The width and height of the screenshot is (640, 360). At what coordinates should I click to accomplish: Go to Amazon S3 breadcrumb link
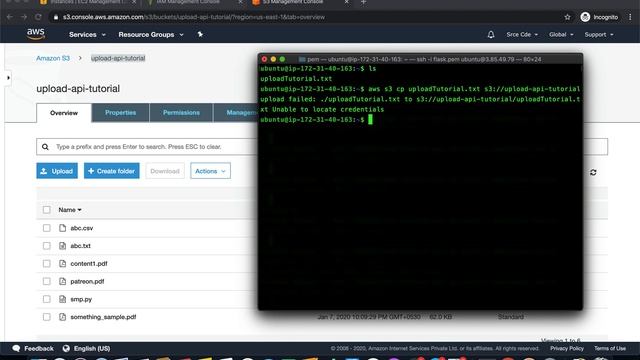[53, 58]
